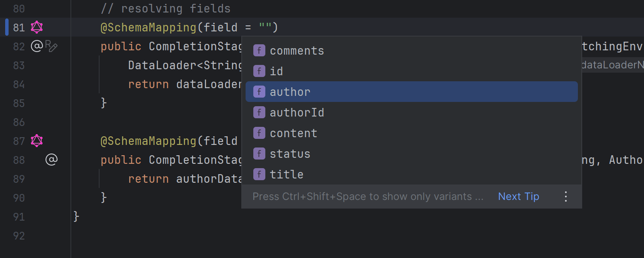Click line number 85 in the gutter
The width and height of the screenshot is (644, 258).
pos(19,103)
